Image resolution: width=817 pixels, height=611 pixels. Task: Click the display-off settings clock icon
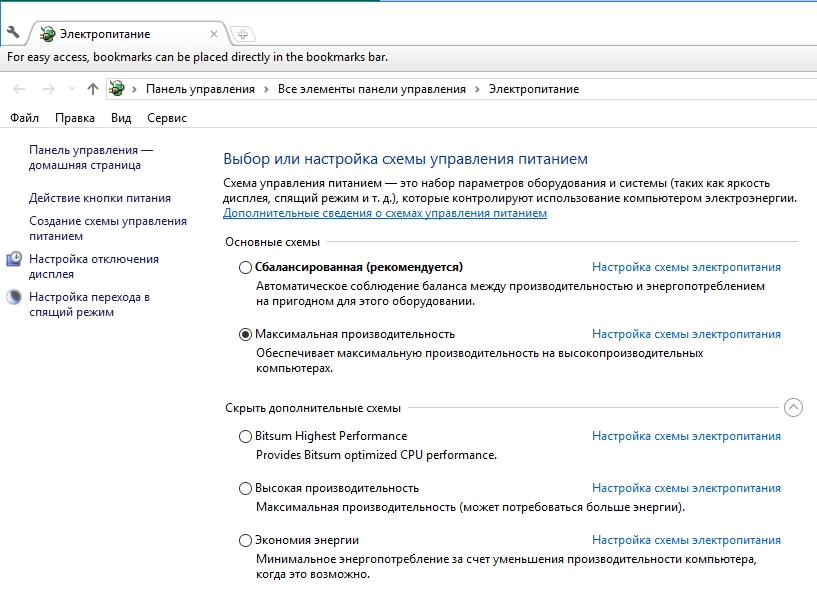14,259
